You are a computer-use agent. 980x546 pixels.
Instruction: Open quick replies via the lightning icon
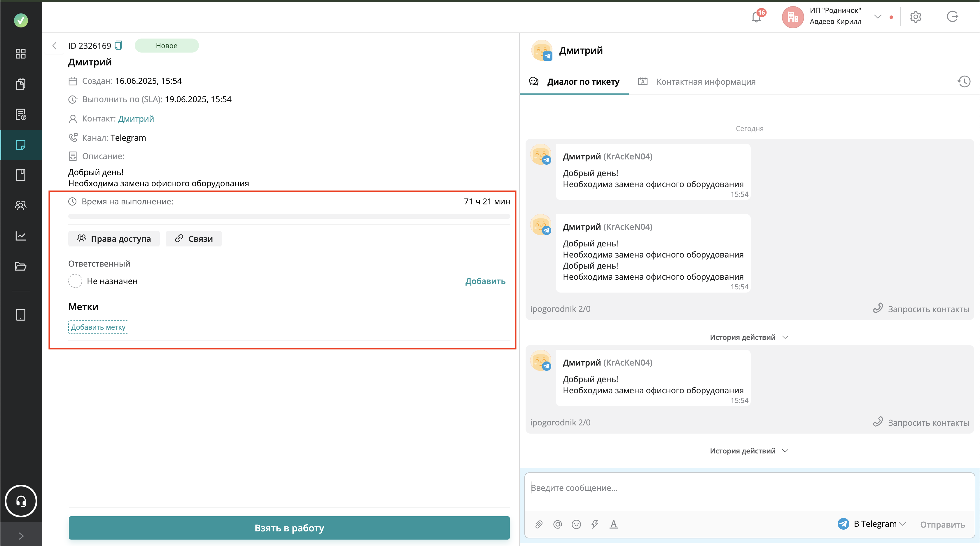595,524
